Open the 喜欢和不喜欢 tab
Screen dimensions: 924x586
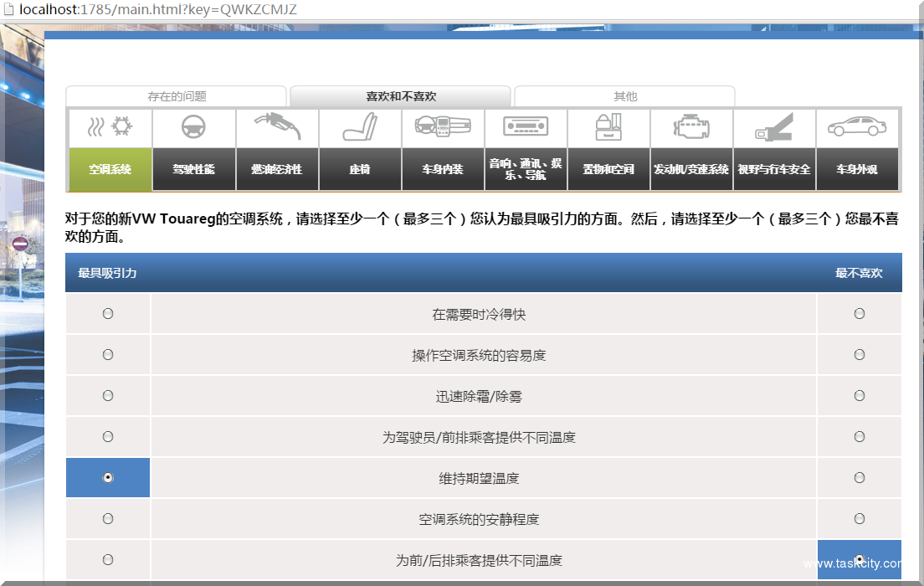401,96
